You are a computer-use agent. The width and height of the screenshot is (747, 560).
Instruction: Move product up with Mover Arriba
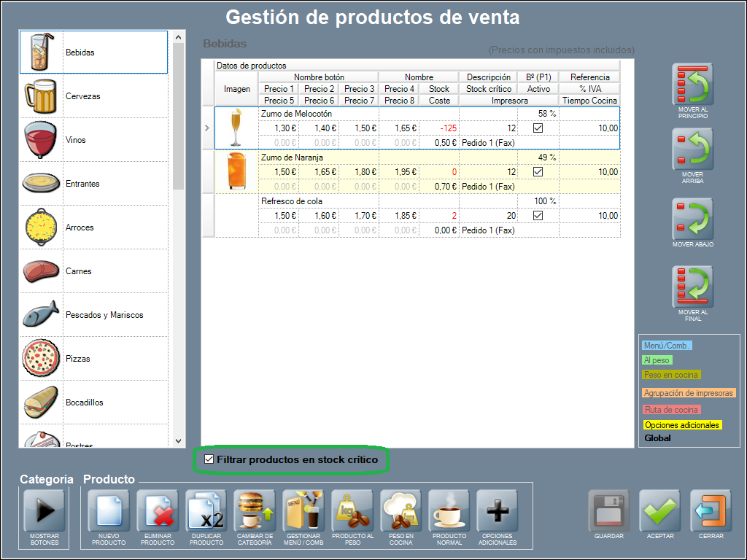coord(692,149)
